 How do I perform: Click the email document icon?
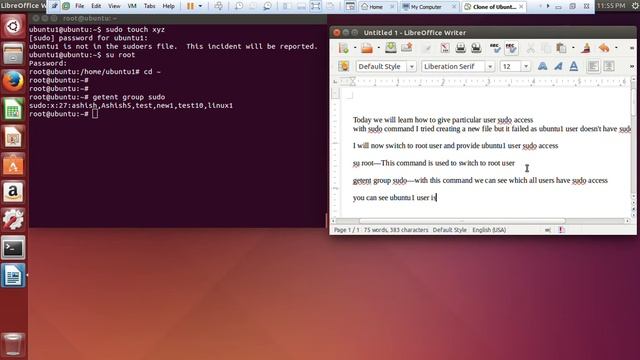tap(407, 48)
